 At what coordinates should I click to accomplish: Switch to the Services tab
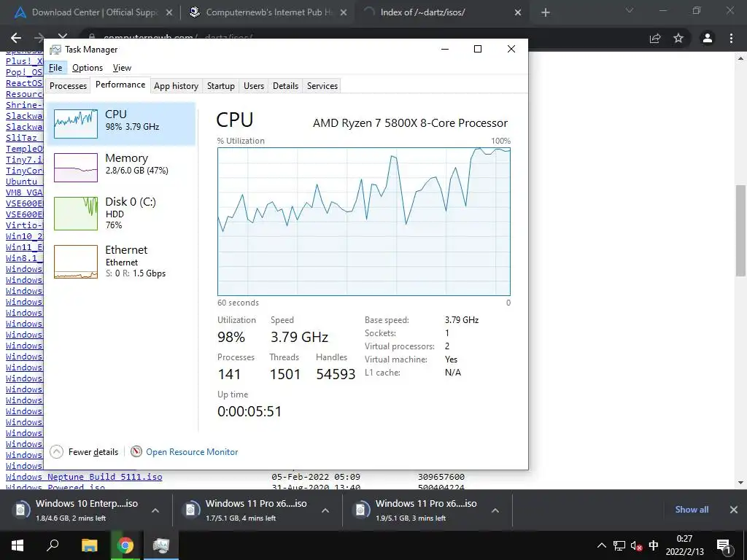coord(322,86)
